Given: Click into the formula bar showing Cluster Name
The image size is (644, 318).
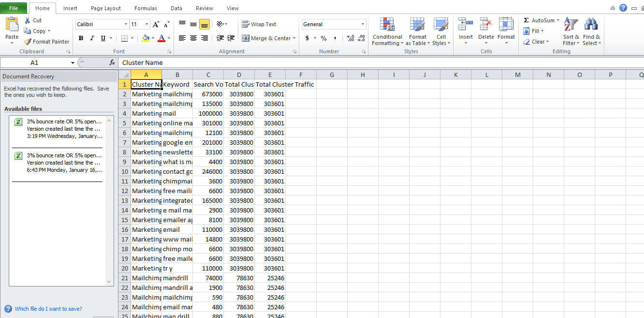Looking at the screenshot, I should (x=381, y=62).
